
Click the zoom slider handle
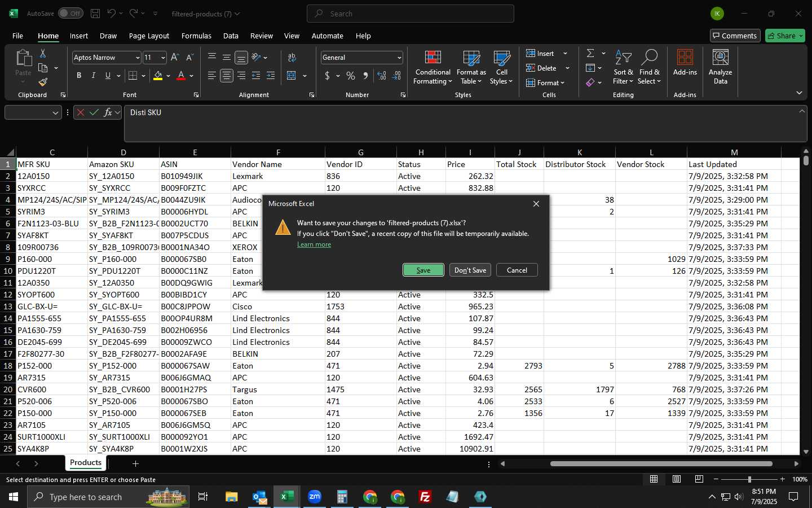coord(749,479)
